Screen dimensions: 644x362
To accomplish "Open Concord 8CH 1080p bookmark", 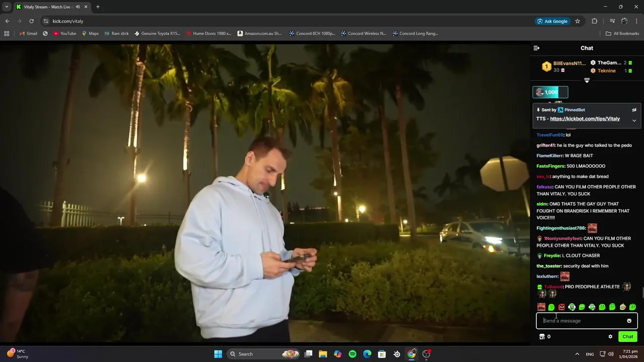I will (x=312, y=34).
